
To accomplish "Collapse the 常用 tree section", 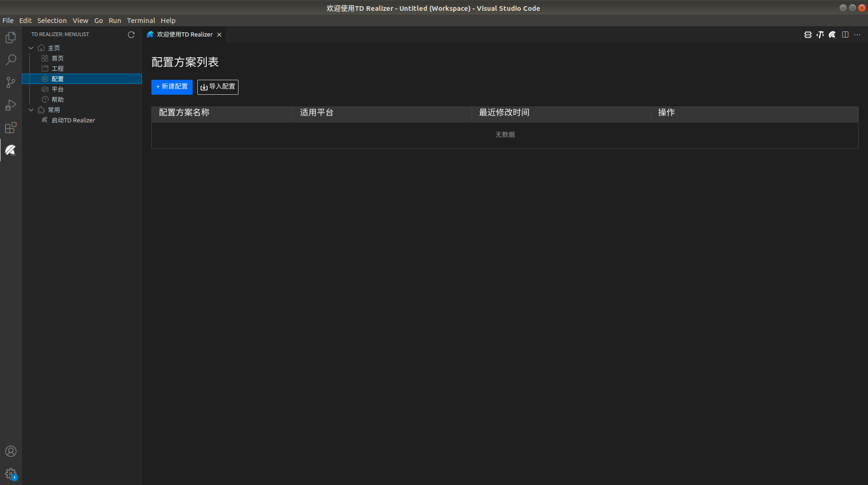I will [x=31, y=110].
